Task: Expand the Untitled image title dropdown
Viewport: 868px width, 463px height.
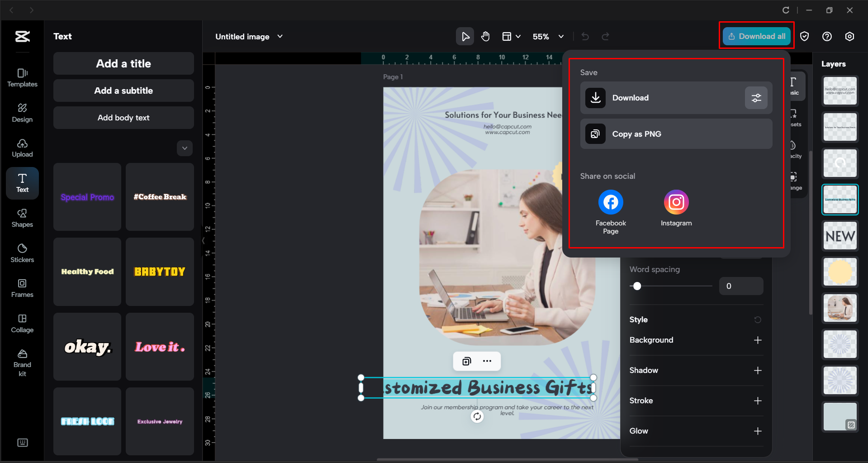Action: (280, 37)
